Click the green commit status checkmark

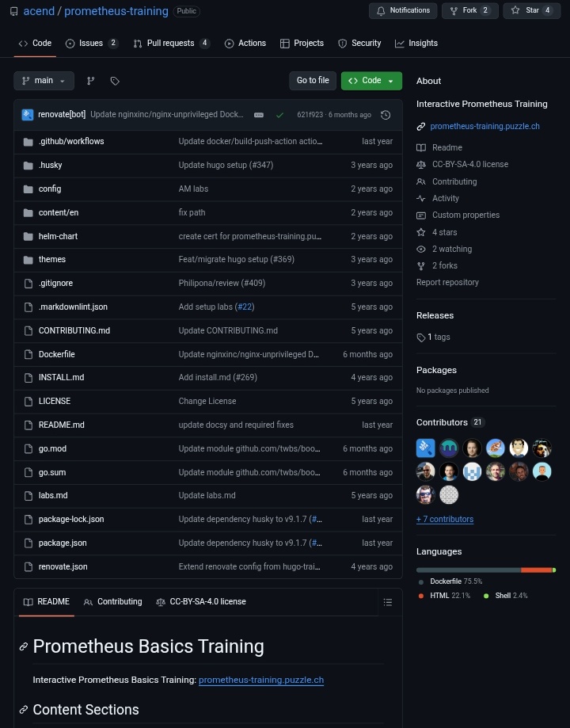279,115
